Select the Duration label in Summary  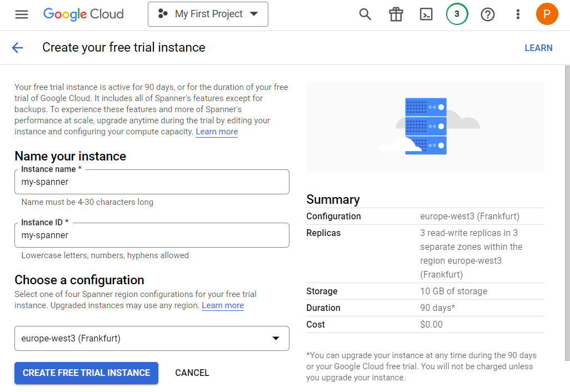pyautogui.click(x=323, y=308)
